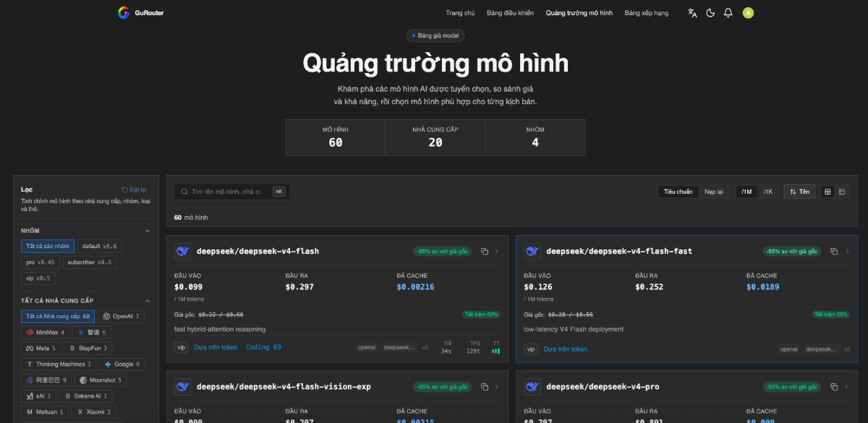Screen dimensions: 868x423
Task: Filter providers by Google
Action: 123,364
